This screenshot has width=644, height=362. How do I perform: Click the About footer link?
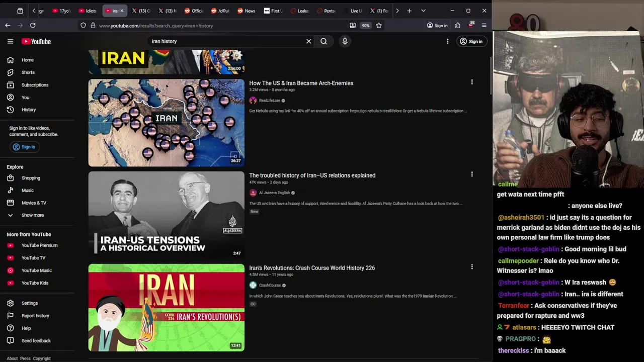pyautogui.click(x=12, y=358)
